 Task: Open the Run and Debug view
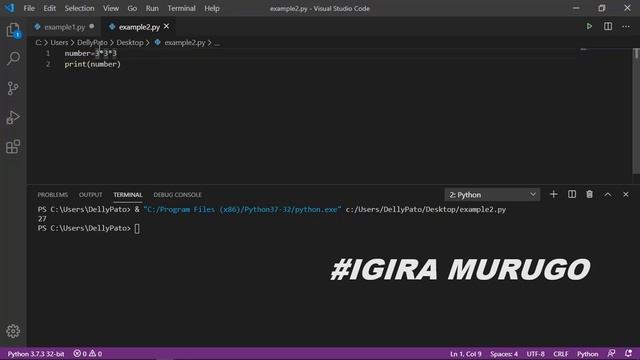click(x=13, y=118)
